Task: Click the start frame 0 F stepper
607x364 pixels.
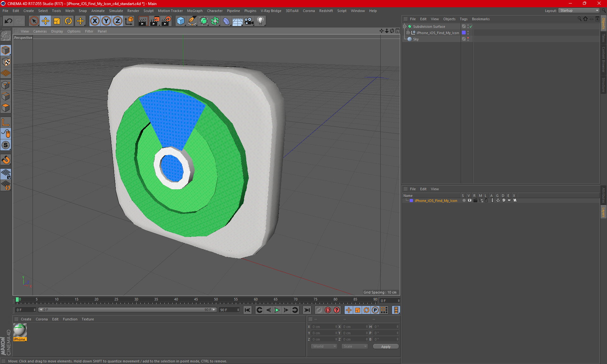Action: pos(34,310)
